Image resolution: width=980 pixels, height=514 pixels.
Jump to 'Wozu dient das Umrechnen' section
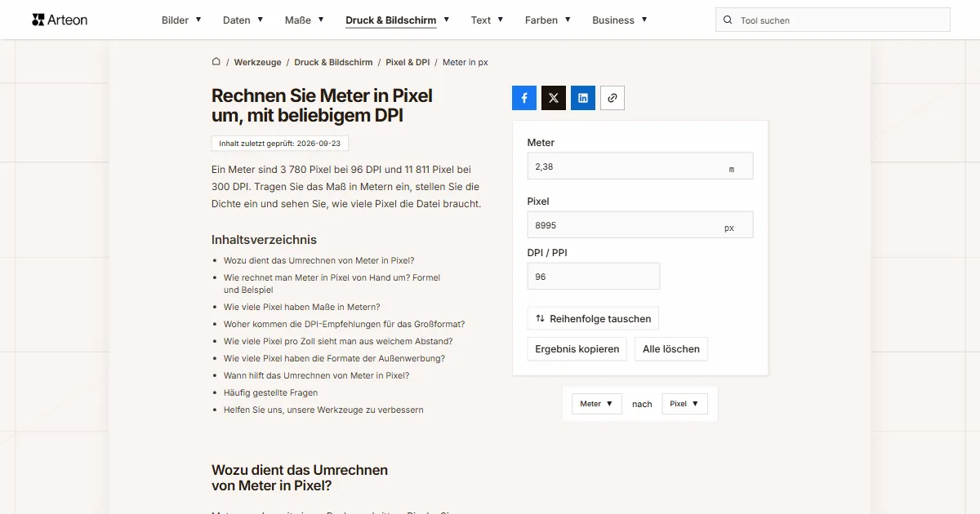(x=319, y=261)
